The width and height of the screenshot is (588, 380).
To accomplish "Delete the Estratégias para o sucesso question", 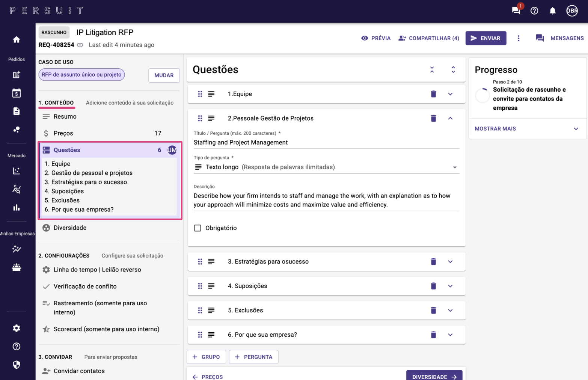I will (x=433, y=262).
